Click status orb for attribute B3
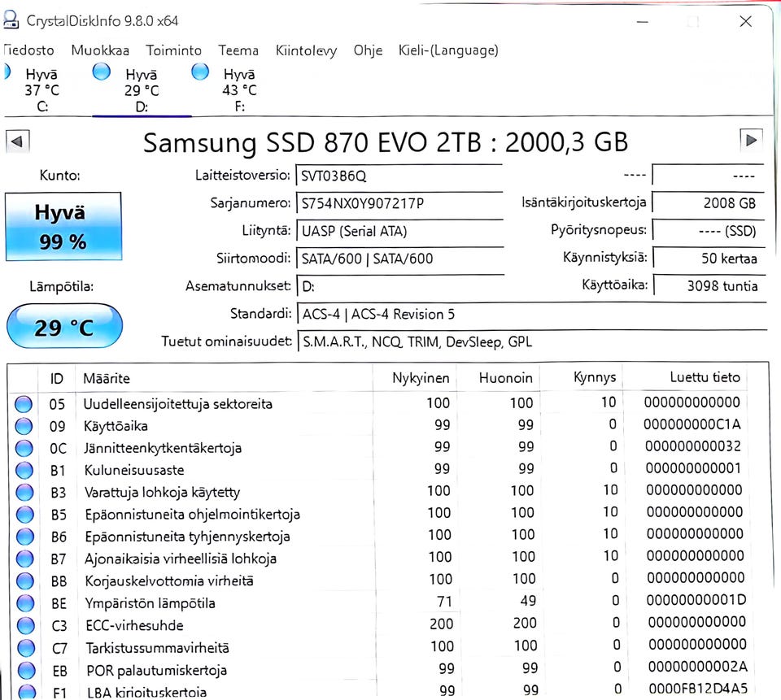This screenshot has height=700, width=781. (x=24, y=493)
